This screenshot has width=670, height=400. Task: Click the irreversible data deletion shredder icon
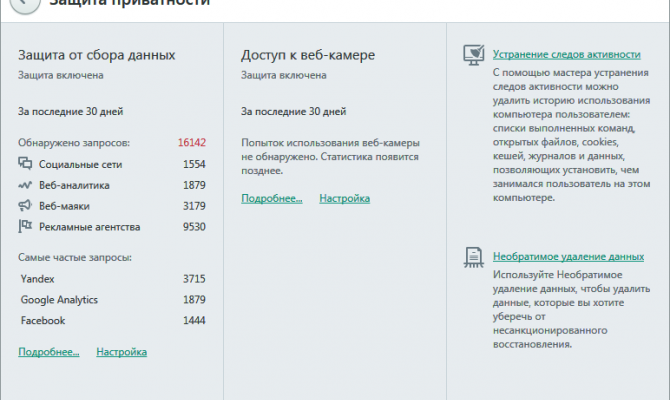pos(474,257)
